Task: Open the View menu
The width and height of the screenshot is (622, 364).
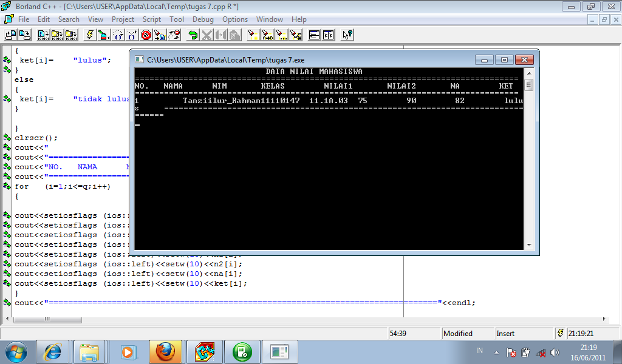Action: coord(95,19)
